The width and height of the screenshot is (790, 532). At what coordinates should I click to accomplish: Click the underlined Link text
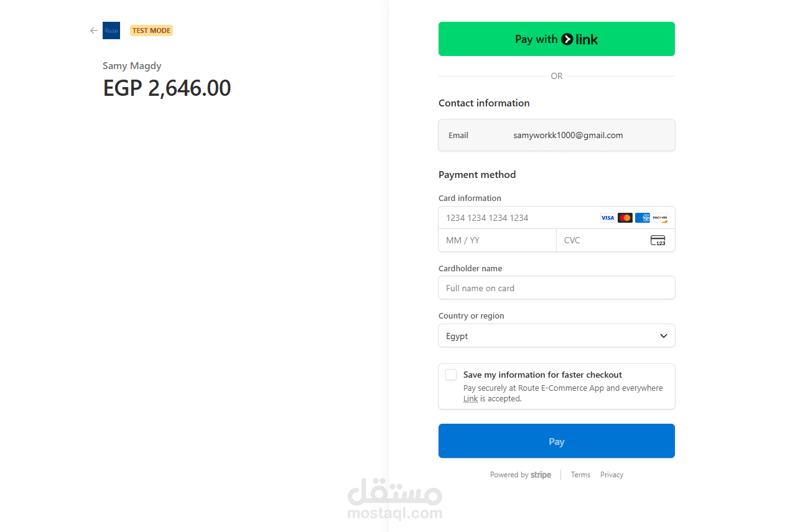pyautogui.click(x=470, y=399)
